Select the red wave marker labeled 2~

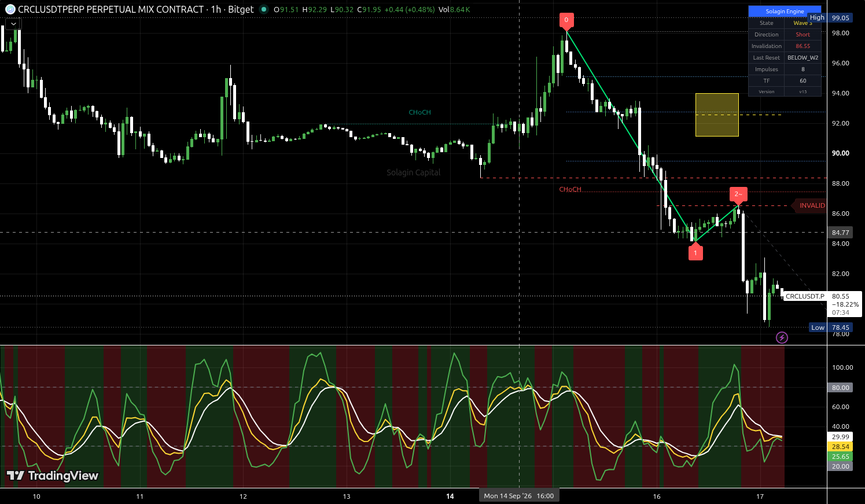(x=738, y=194)
